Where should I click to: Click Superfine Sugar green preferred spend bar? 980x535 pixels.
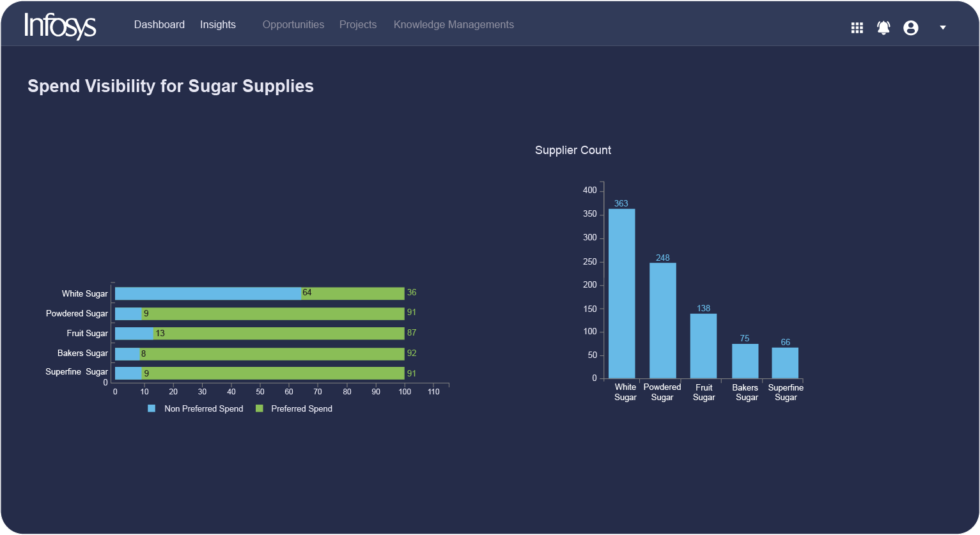click(x=273, y=373)
